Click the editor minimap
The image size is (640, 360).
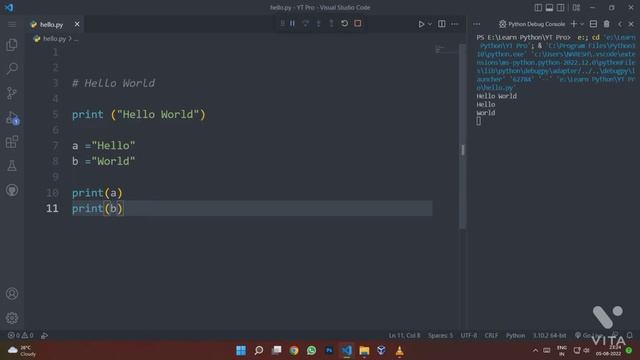(x=445, y=50)
